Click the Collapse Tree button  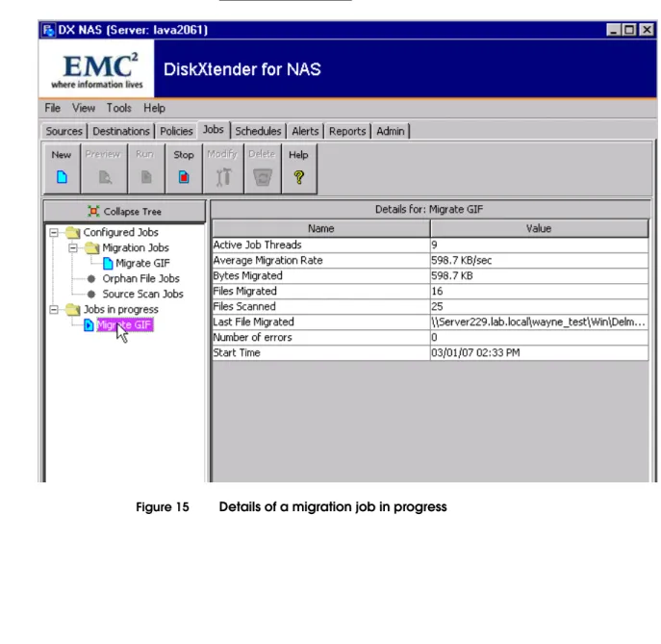pyautogui.click(x=125, y=211)
